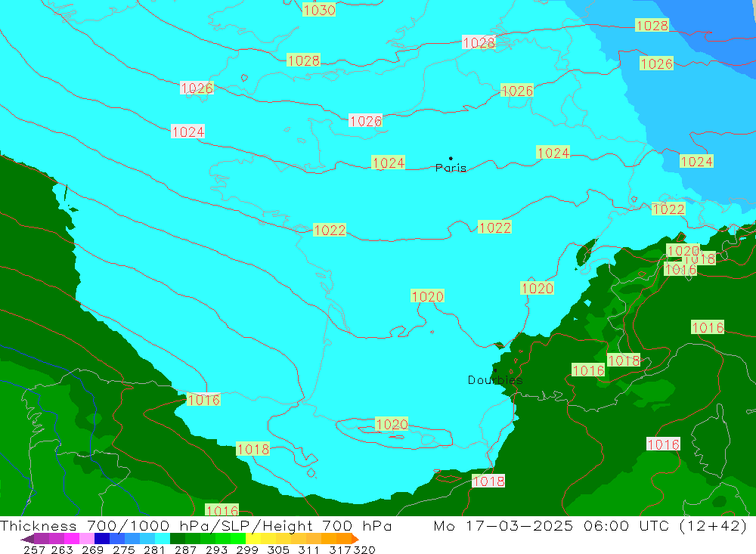Click the legend value 305
Viewport: 756px width, 554px height.
277,549
